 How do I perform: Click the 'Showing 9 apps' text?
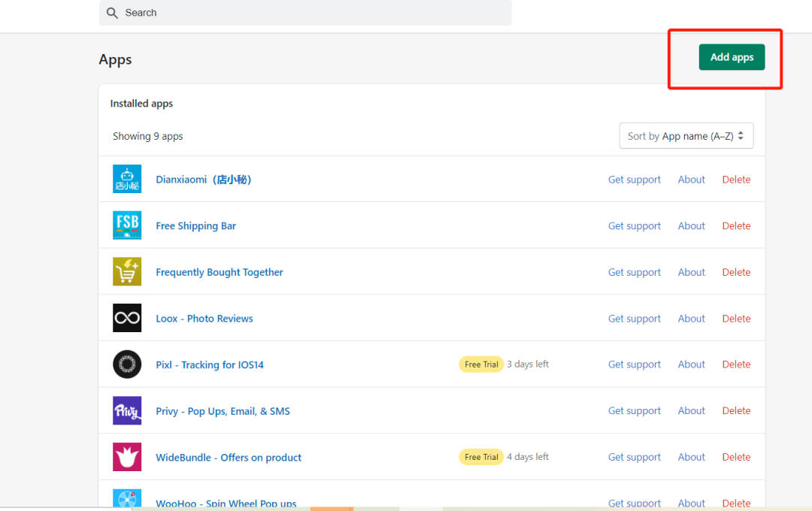click(147, 136)
